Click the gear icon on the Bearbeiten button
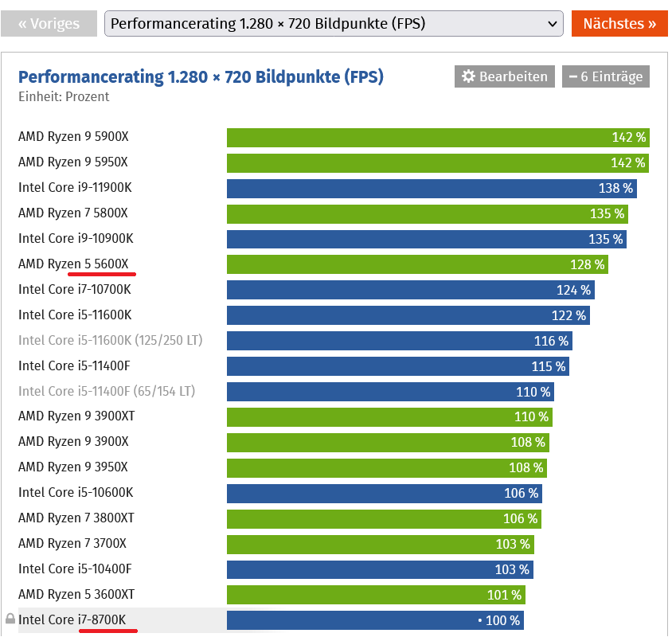The height and width of the screenshot is (637, 672). point(469,76)
